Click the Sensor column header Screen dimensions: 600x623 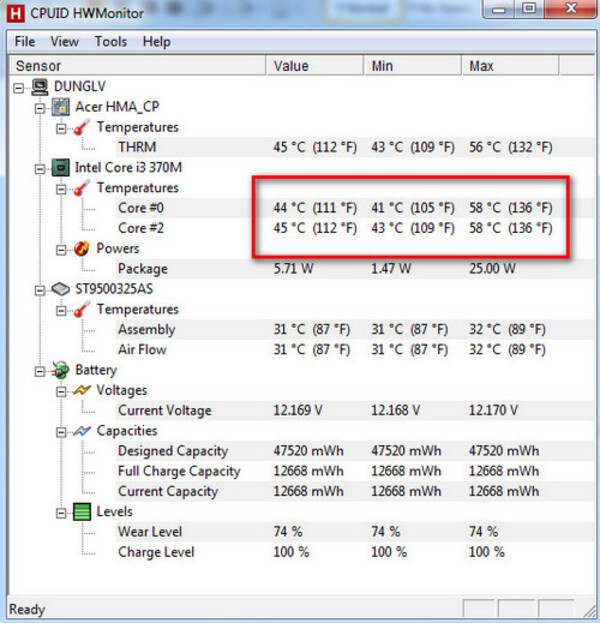click(137, 66)
